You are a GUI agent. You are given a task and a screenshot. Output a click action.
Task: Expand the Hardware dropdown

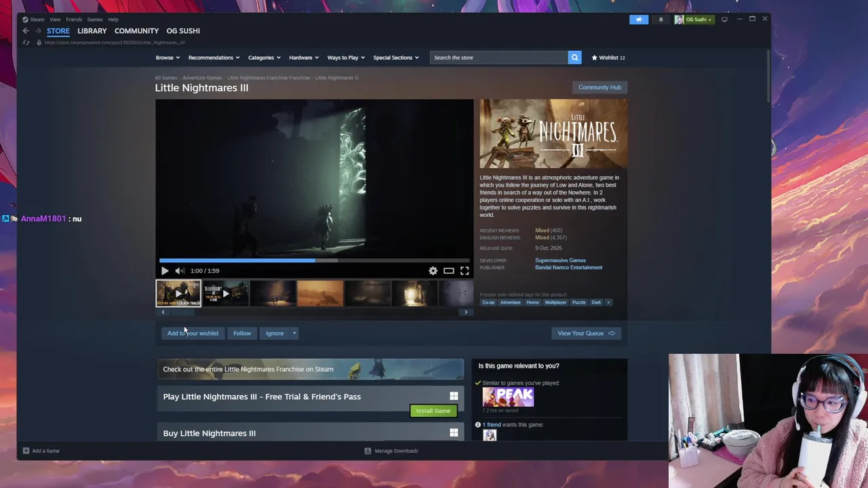(304, 58)
